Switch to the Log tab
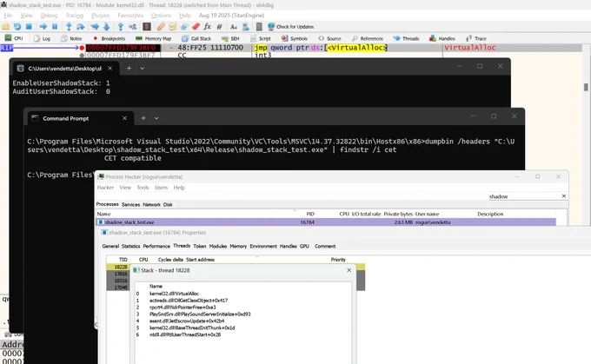The image size is (591, 364). [42, 38]
